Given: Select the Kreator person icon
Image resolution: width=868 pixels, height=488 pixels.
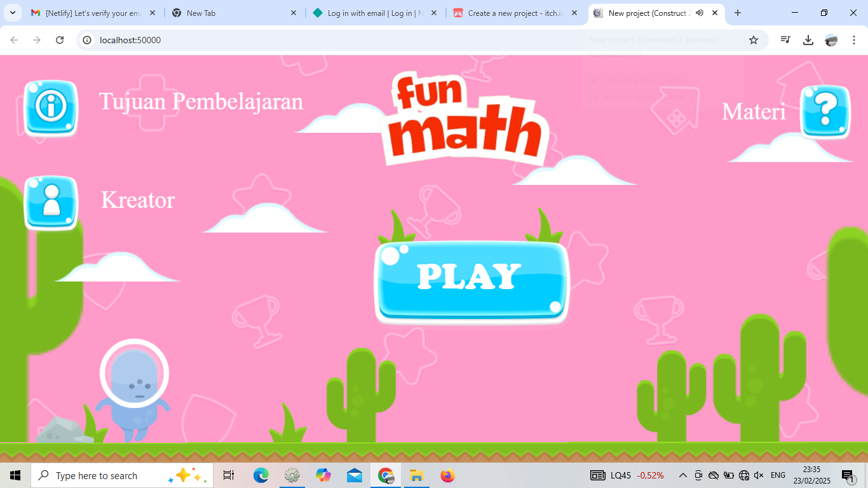Looking at the screenshot, I should point(50,203).
